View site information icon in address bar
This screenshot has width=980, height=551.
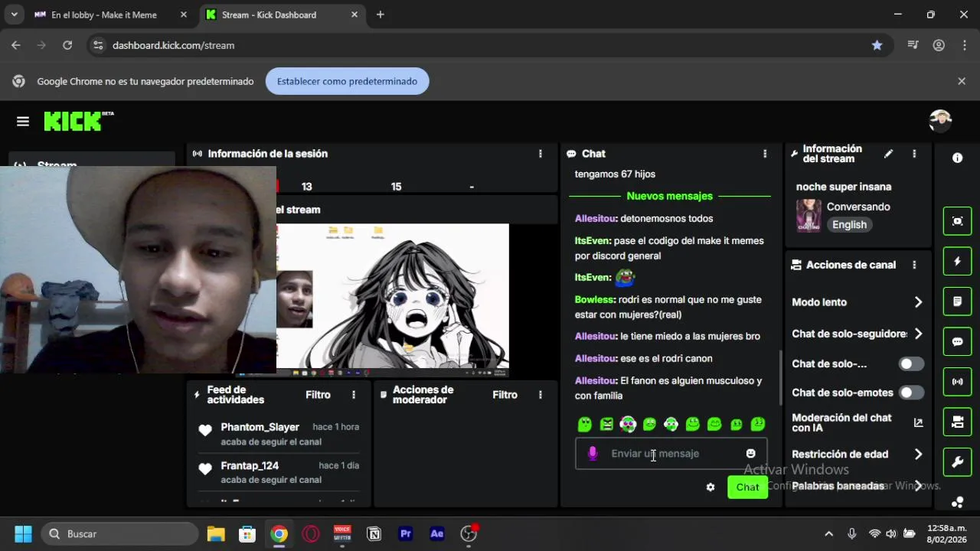97,45
